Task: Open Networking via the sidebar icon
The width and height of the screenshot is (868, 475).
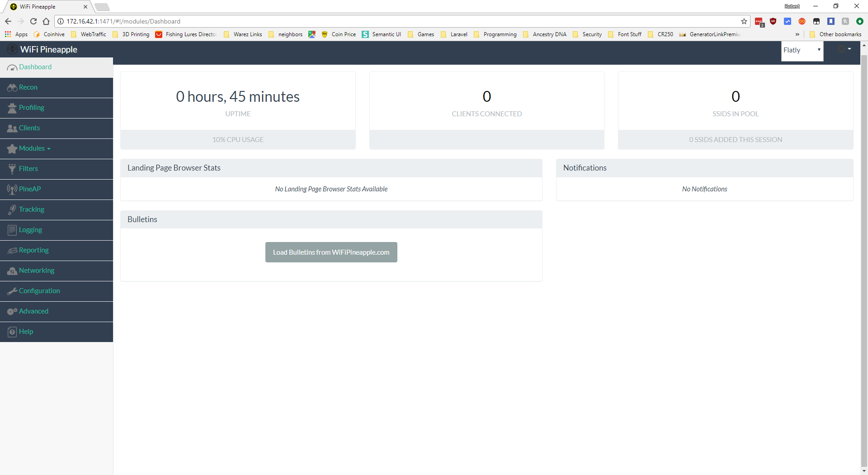Action: pos(12,271)
